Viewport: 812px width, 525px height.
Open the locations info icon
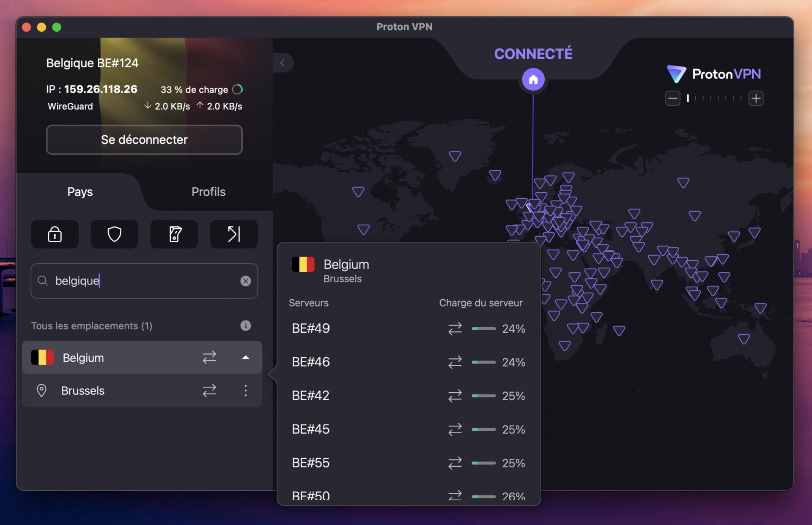point(246,325)
